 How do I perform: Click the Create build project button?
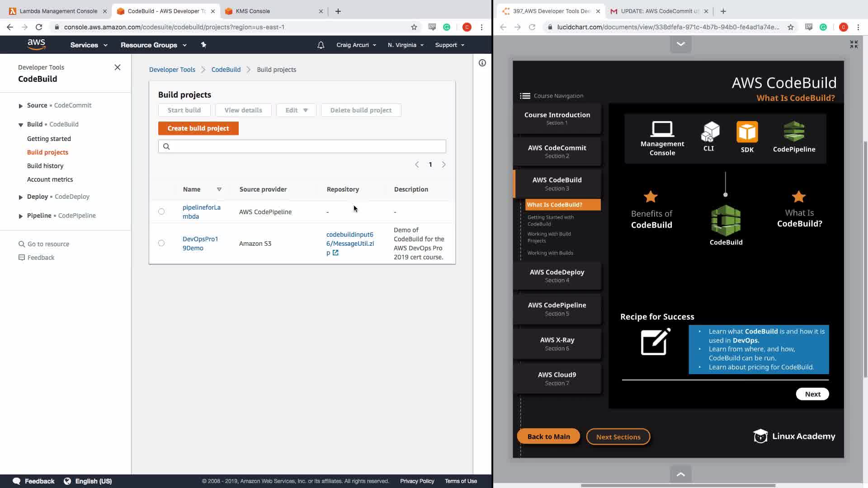tap(198, 128)
